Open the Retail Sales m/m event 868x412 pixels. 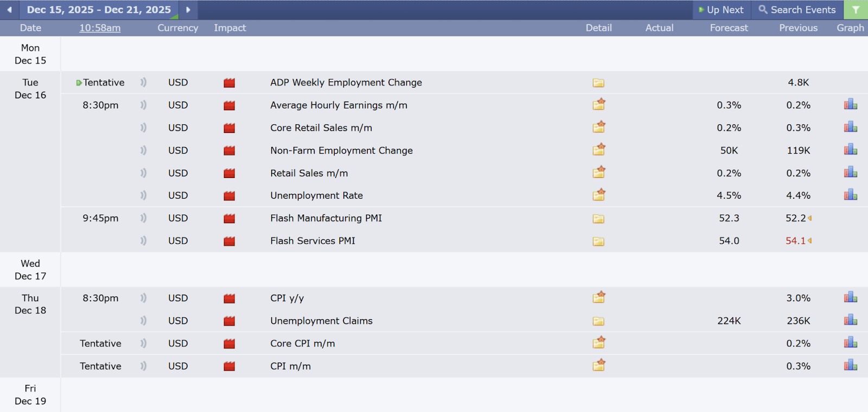pos(309,173)
